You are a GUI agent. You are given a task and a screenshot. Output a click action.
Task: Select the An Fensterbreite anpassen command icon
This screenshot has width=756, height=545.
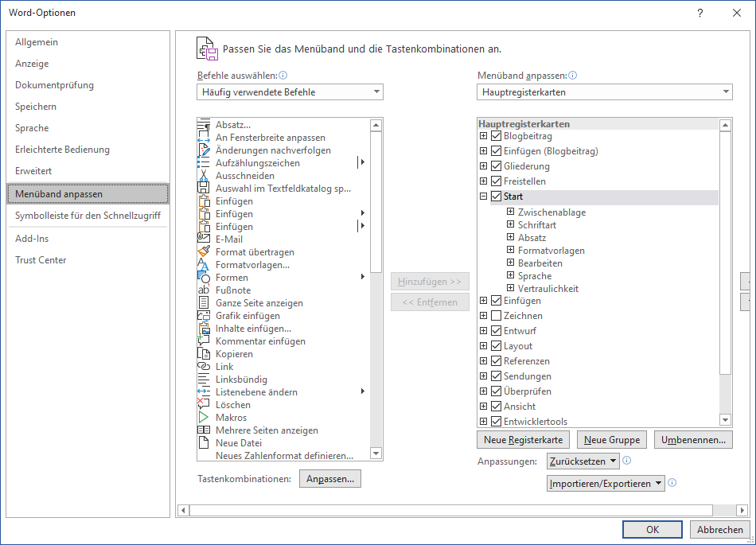[x=204, y=138]
